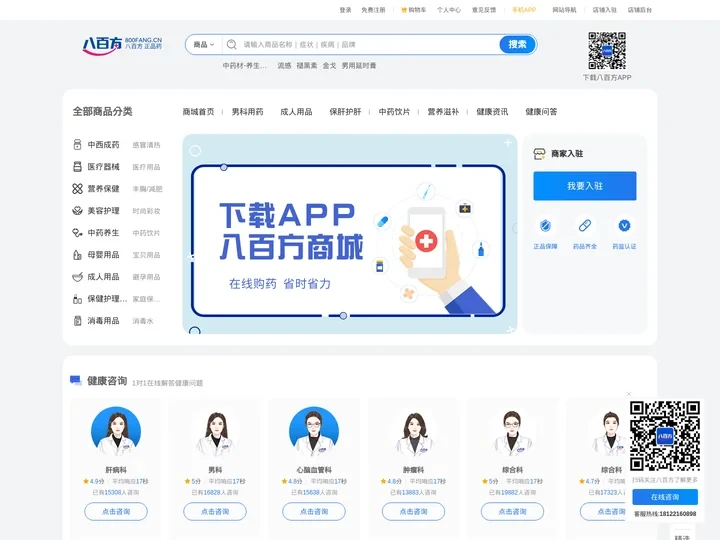
Task: Click the 800FANG site logo
Action: [122, 45]
